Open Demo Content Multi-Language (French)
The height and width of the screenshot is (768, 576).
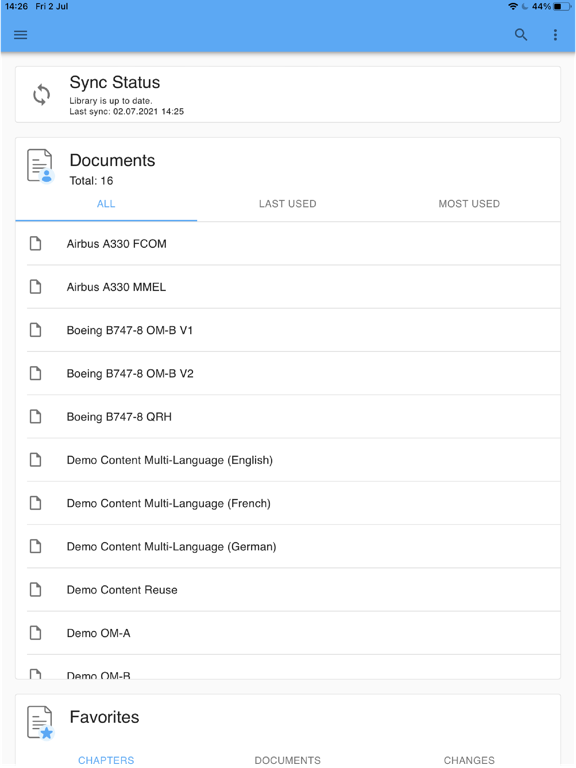pyautogui.click(x=293, y=503)
